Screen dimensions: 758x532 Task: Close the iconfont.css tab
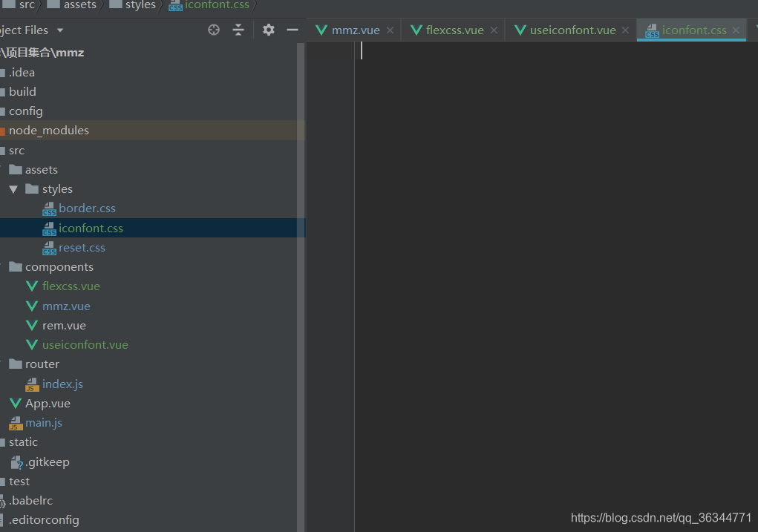click(736, 30)
